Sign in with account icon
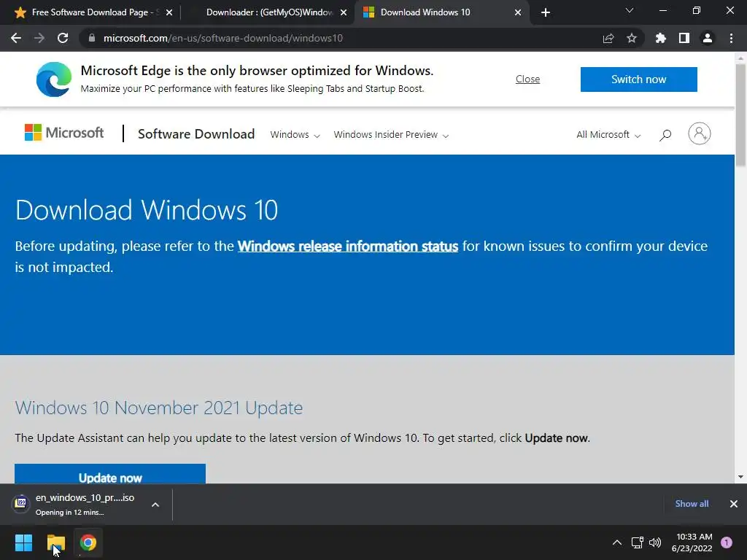Image resolution: width=747 pixels, height=560 pixels. (699, 133)
